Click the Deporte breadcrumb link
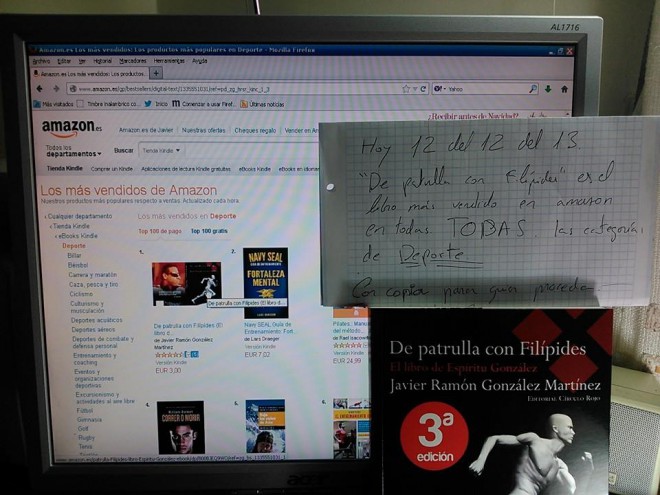Screen dimensions: 660x495 tap(74, 246)
